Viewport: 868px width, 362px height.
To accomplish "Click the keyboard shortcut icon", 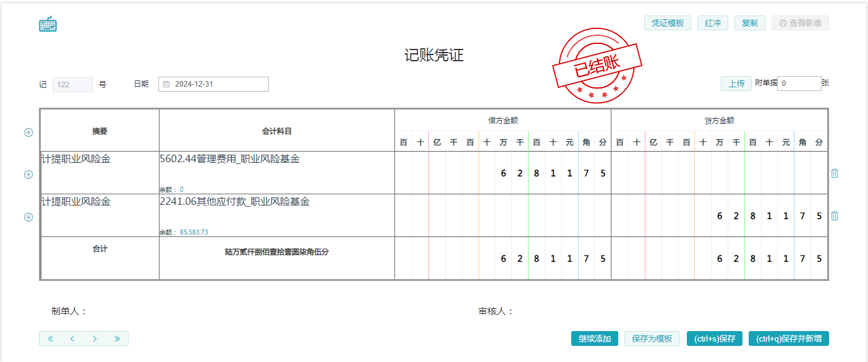I will (x=48, y=24).
